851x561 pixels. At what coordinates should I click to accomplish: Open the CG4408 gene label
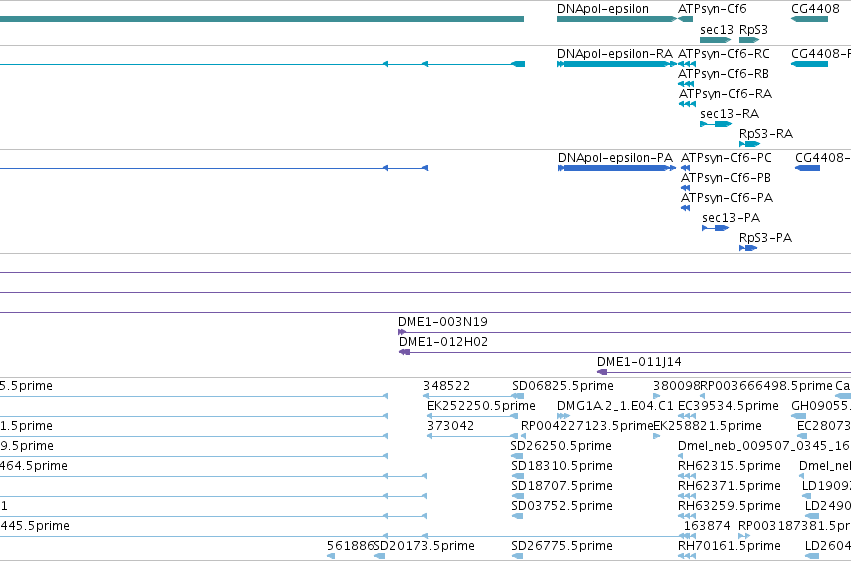tap(815, 9)
